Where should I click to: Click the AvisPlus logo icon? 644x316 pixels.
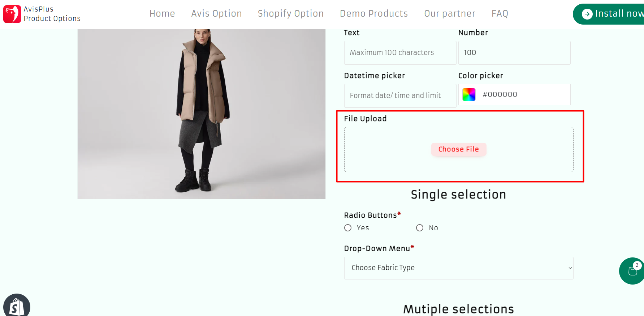12,14
